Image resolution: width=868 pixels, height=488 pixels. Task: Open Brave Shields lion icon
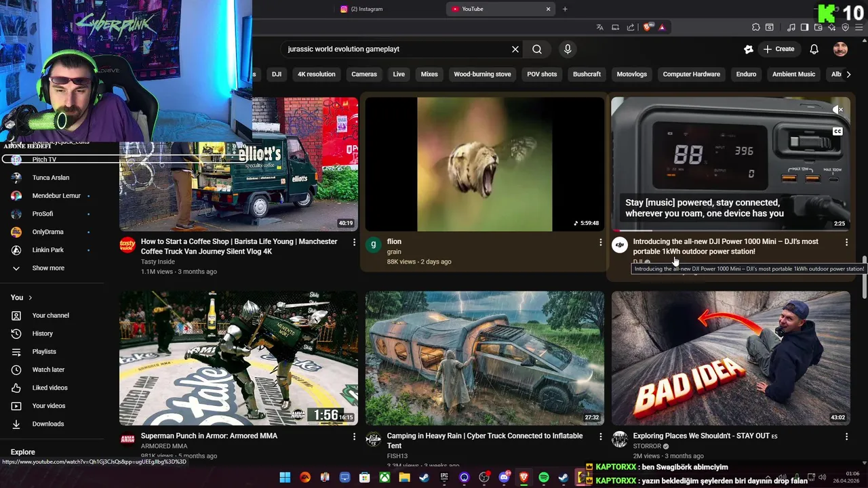pos(647,27)
